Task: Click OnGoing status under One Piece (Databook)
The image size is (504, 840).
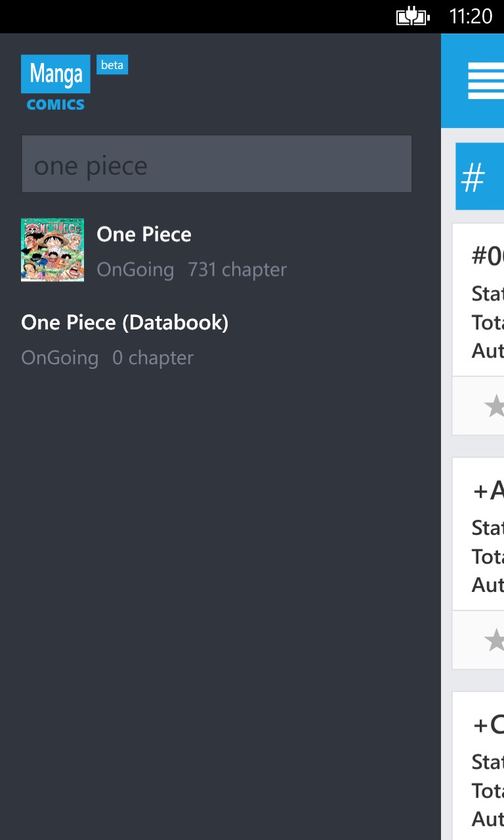Action: point(60,358)
